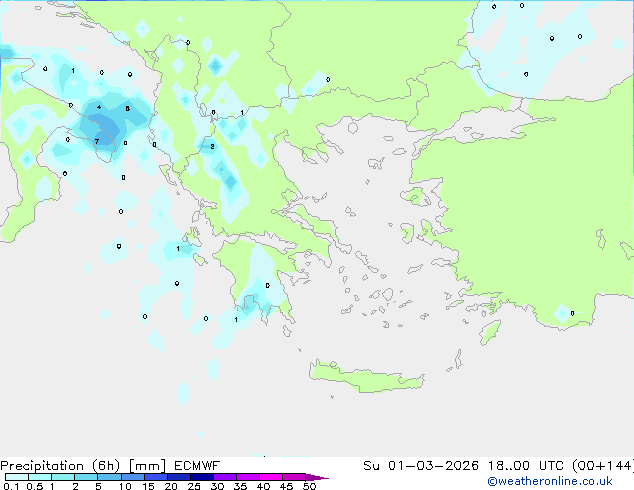Pick the 25–30 mm navy legend swatch
Image resolution: width=634 pixels, height=490 pixels.
tap(202, 477)
